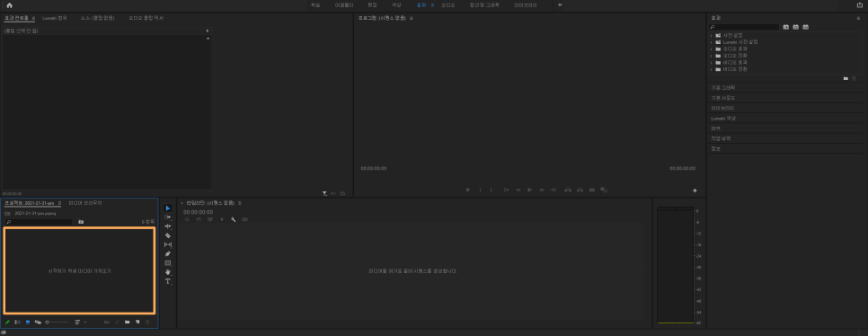The width and height of the screenshot is (868, 336).
Task: Open timeline display settings wrench
Action: click(x=233, y=220)
